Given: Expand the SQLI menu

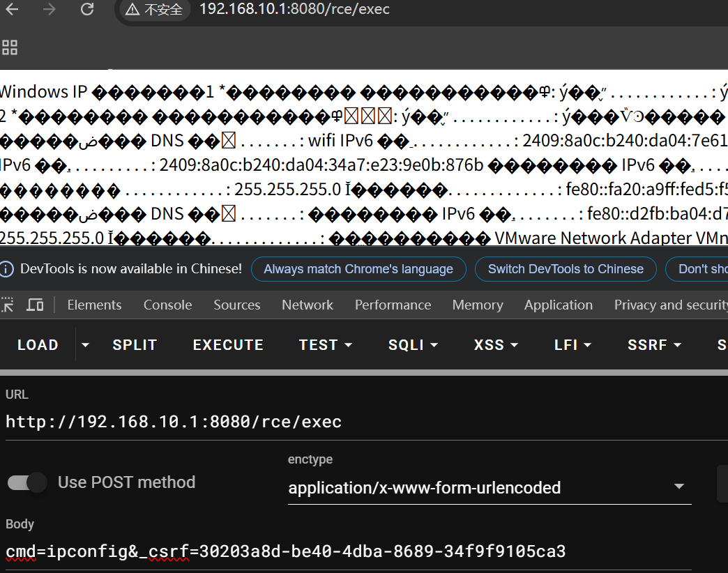Looking at the screenshot, I should [413, 345].
